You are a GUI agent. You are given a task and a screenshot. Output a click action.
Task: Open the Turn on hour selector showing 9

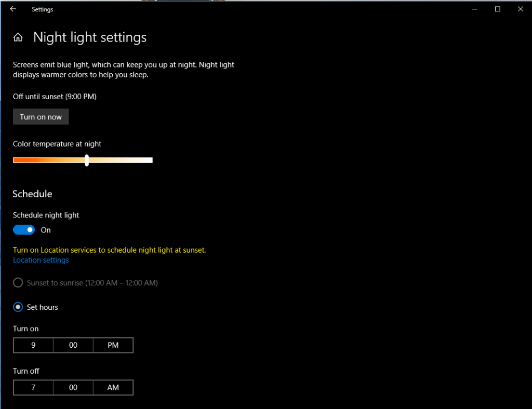click(33, 345)
